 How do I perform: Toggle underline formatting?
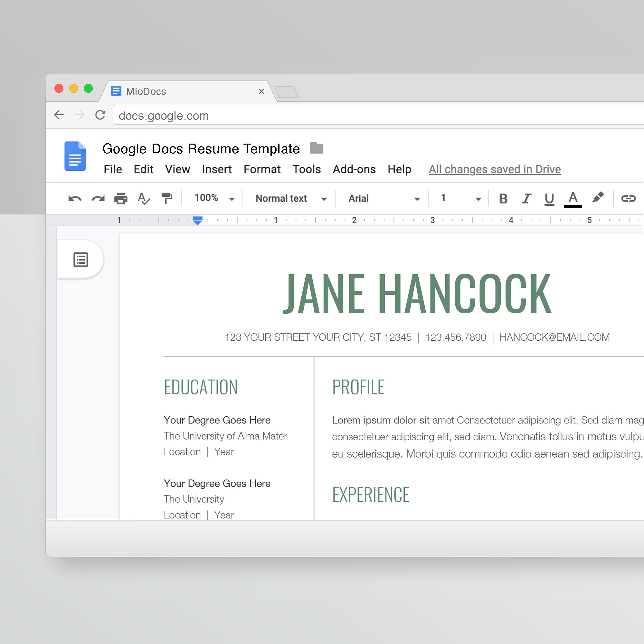click(x=549, y=198)
